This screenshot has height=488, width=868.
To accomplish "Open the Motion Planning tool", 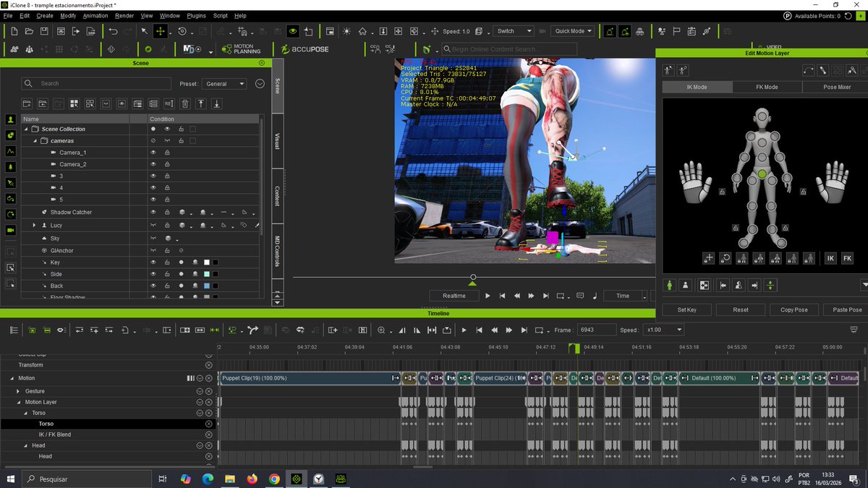I will (242, 49).
